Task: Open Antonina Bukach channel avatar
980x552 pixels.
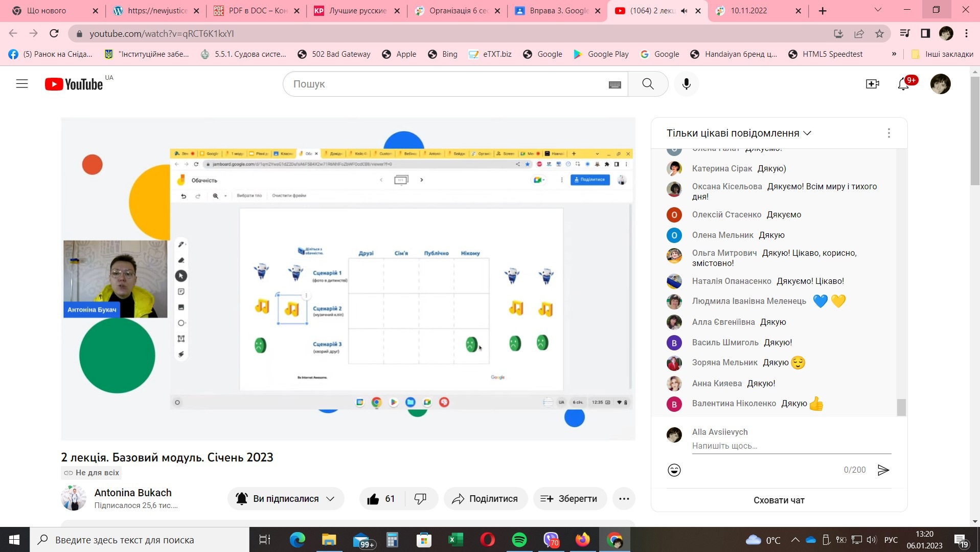Action: point(74,499)
